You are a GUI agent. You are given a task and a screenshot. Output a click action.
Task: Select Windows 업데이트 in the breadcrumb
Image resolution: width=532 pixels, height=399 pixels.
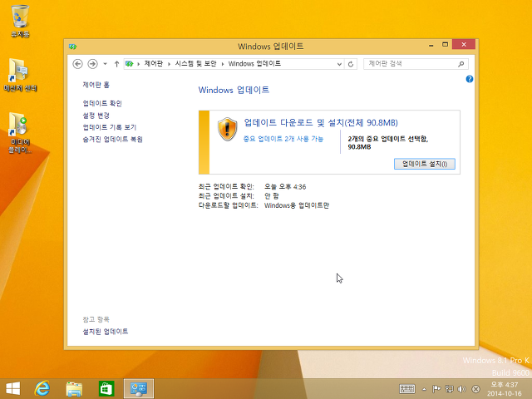coord(254,63)
